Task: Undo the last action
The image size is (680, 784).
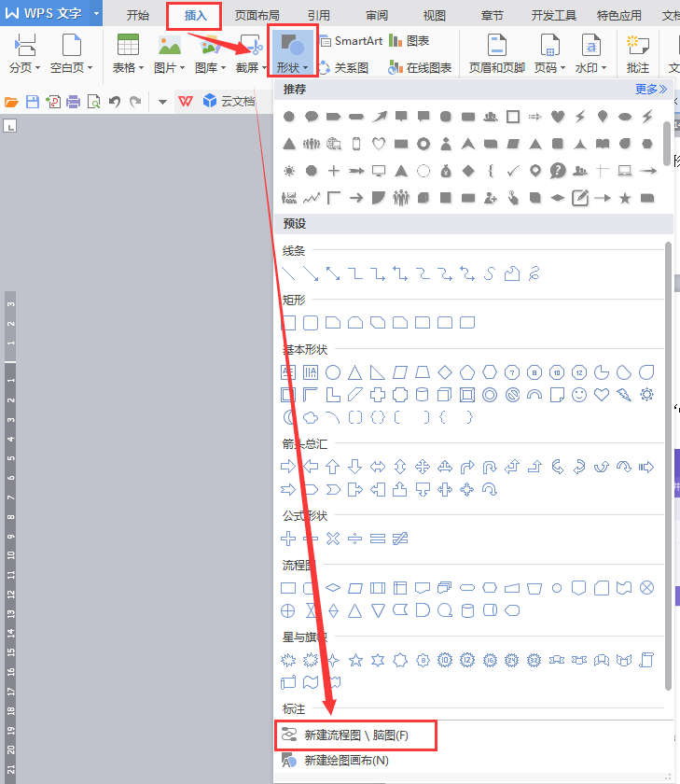Action: [x=115, y=102]
